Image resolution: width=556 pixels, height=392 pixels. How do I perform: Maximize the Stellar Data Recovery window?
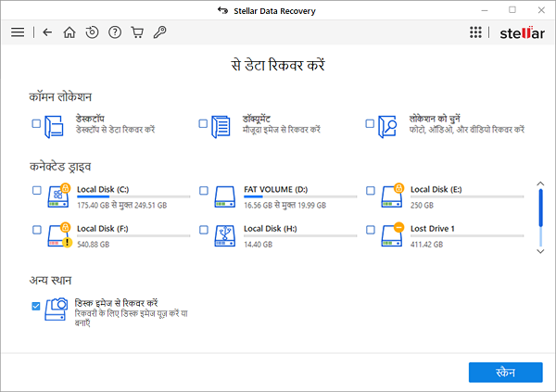pyautogui.click(x=512, y=10)
